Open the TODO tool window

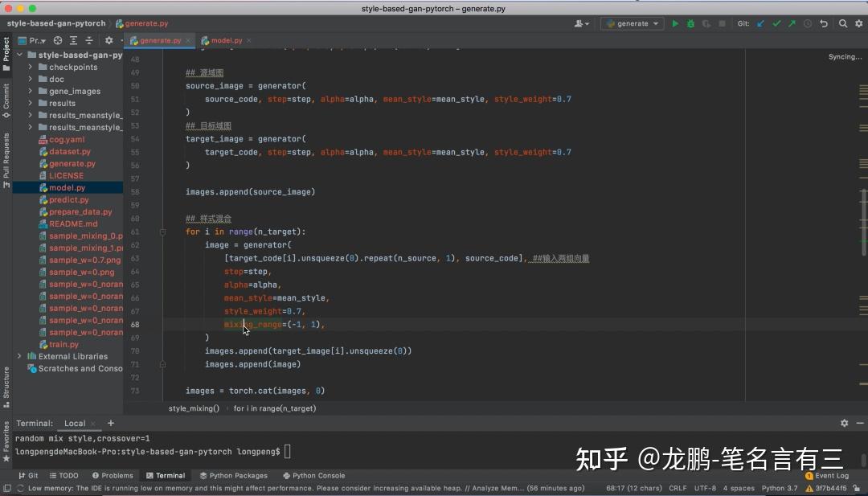pyautogui.click(x=64, y=475)
